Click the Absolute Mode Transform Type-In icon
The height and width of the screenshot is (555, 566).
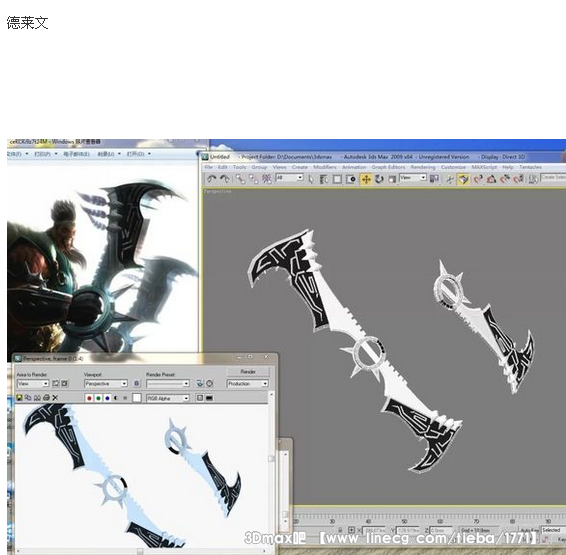point(351,530)
